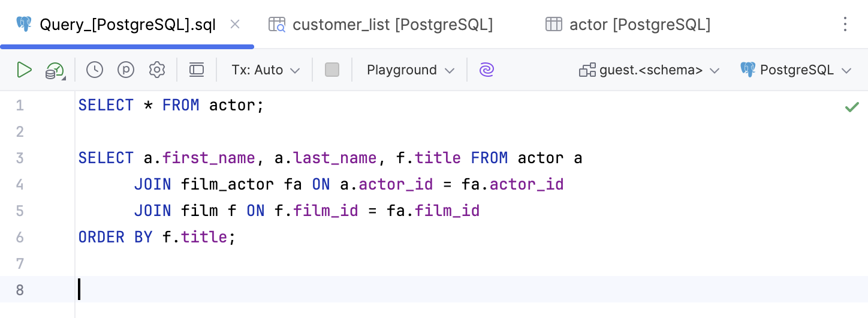Click the schema icon beside guest.<schema>
Image resolution: width=868 pixels, height=318 pixels.
tap(587, 70)
